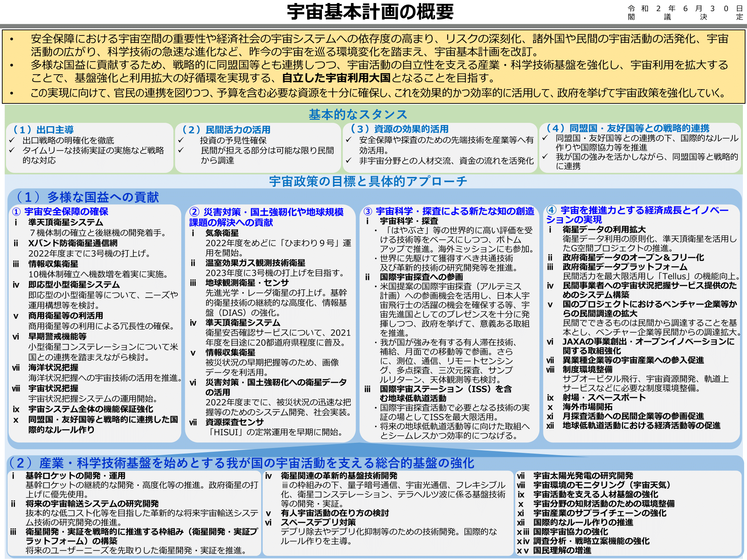The image size is (747, 560).
Task: Click the item 気象衛星
Action: (222, 233)
